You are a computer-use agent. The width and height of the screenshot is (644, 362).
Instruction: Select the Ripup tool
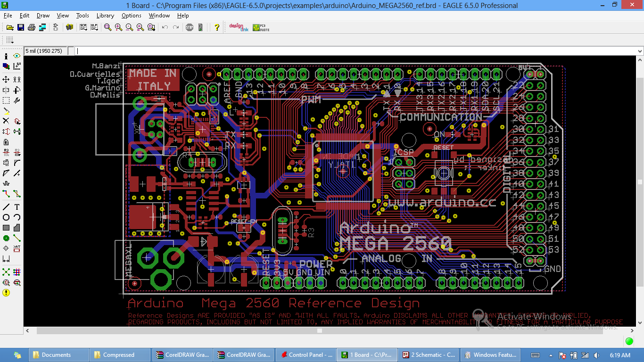pyautogui.click(x=17, y=194)
